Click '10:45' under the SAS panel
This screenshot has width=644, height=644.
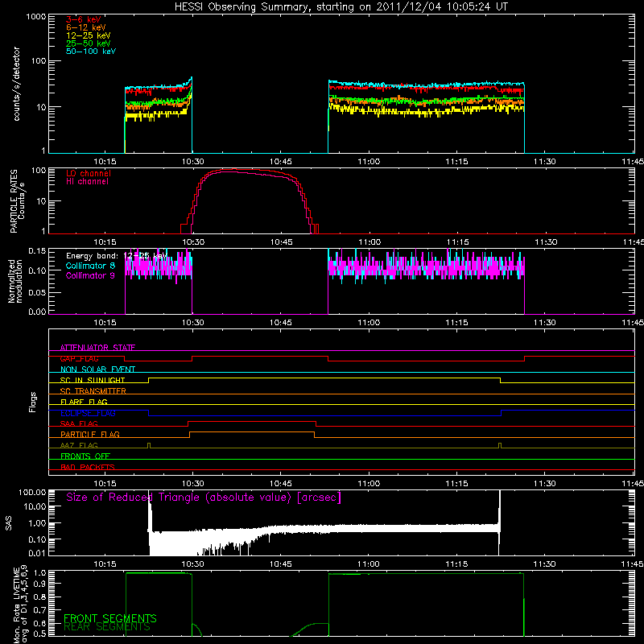[x=281, y=564]
